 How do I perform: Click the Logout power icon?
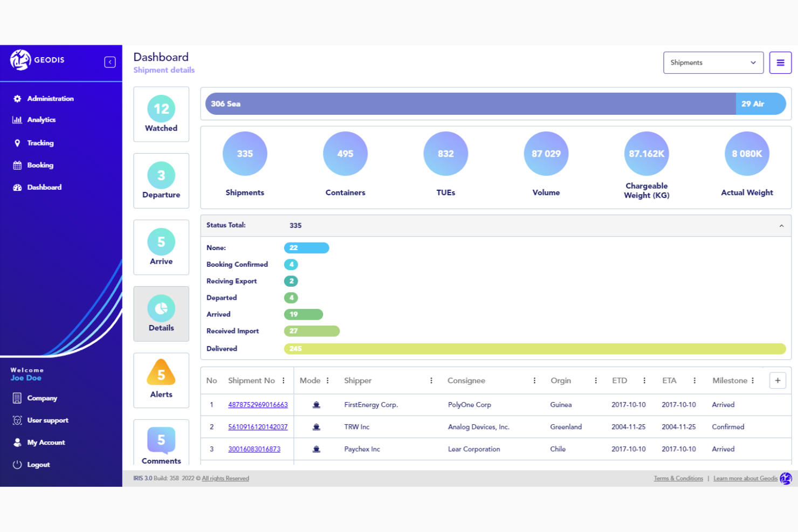17,464
